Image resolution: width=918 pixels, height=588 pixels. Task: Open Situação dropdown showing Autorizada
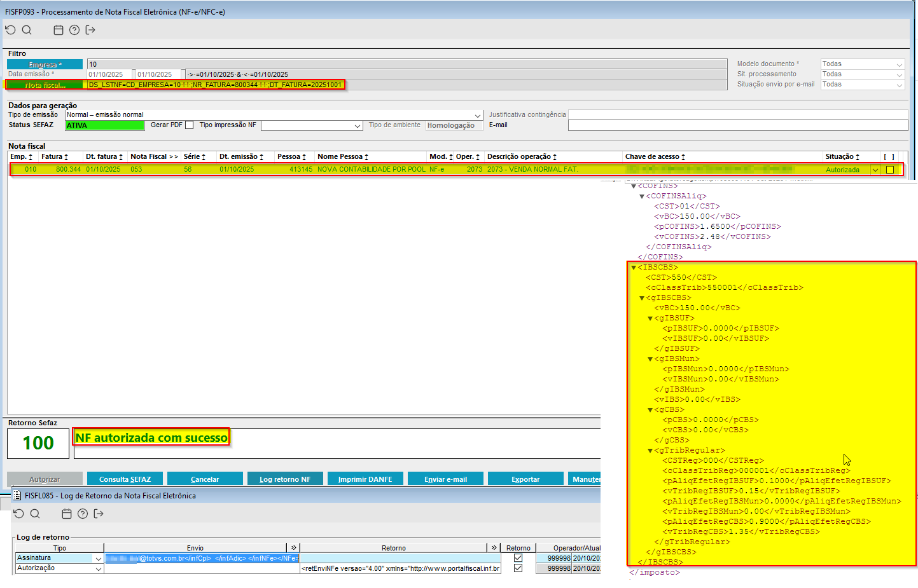(875, 170)
